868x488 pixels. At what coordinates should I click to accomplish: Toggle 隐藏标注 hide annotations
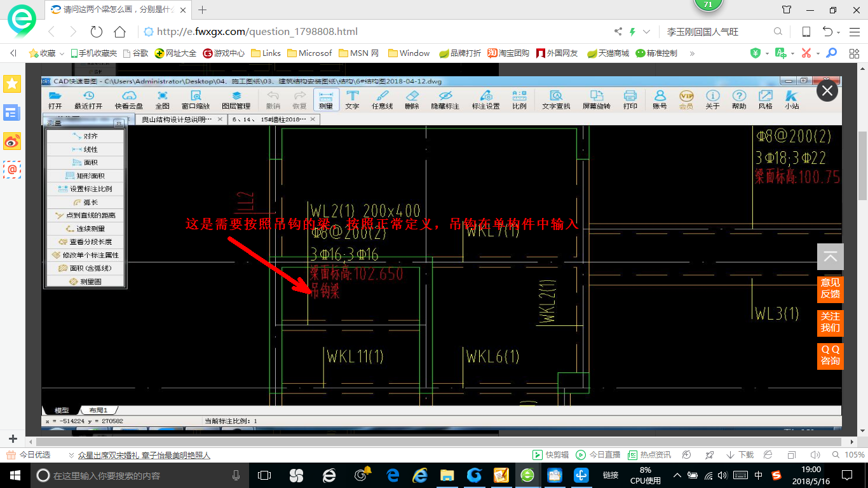coord(445,100)
